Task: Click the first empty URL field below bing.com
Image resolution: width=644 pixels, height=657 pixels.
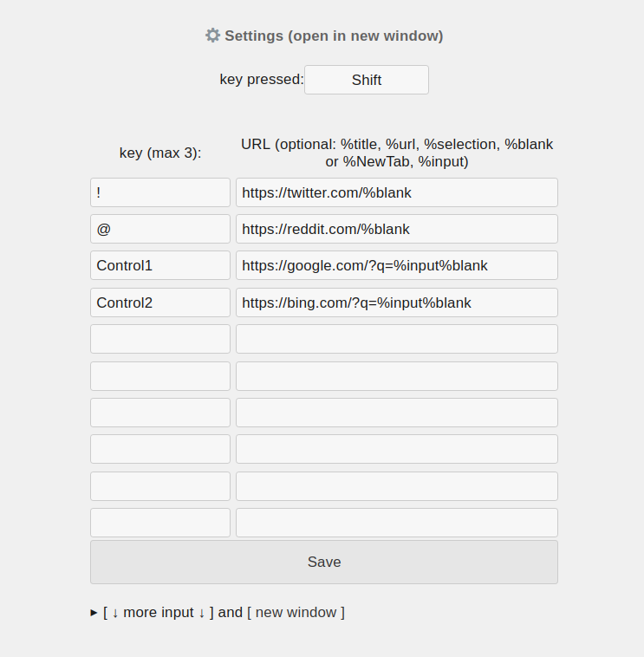Action: [396, 339]
